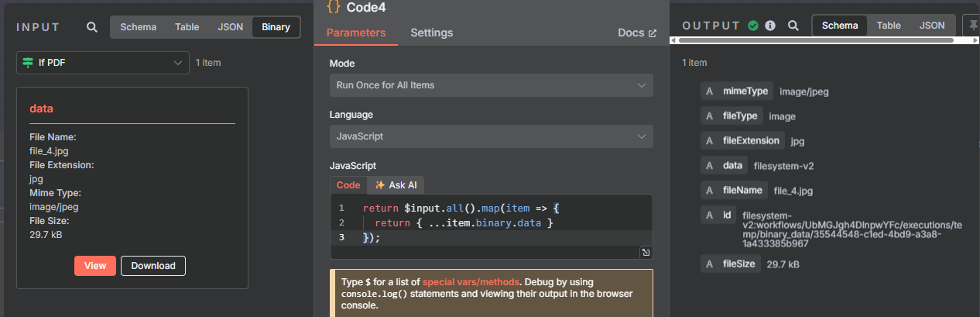Expand the code editor to fullscreen
Viewport: 980px width, 317px height.
coord(646,252)
